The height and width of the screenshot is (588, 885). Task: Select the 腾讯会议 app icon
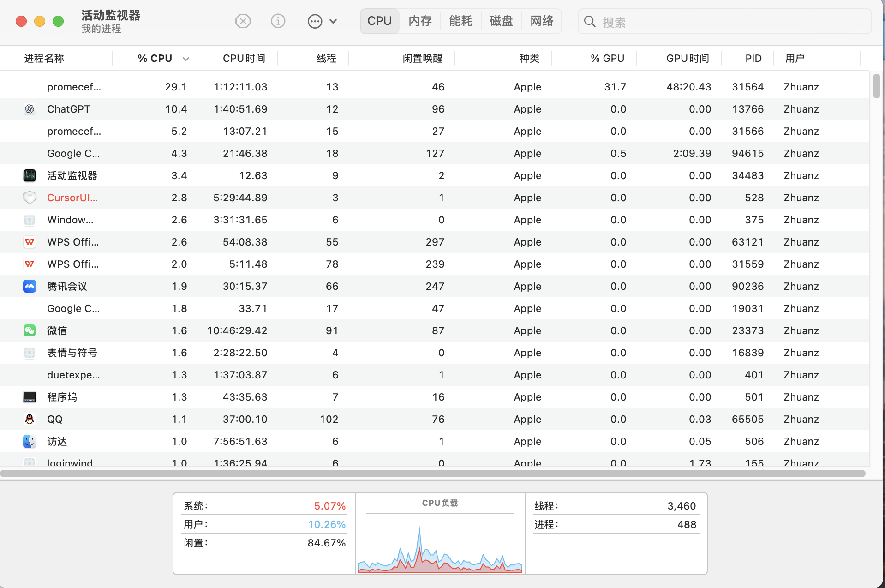30,286
